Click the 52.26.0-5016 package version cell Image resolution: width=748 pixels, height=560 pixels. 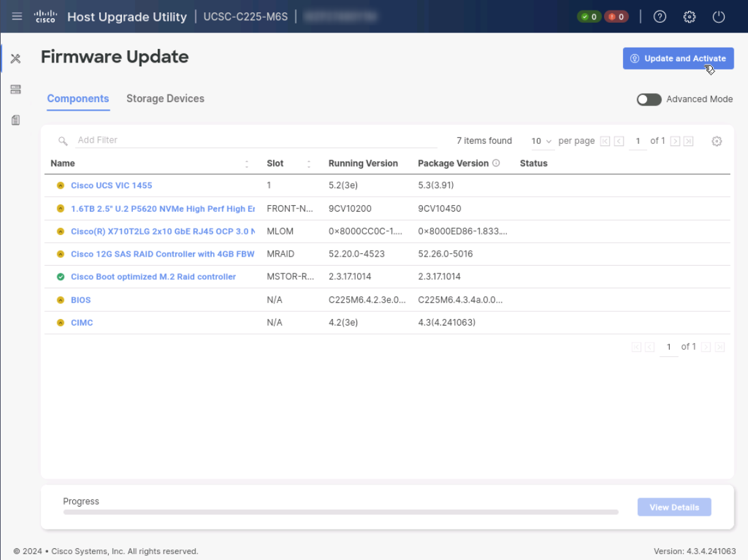445,253
